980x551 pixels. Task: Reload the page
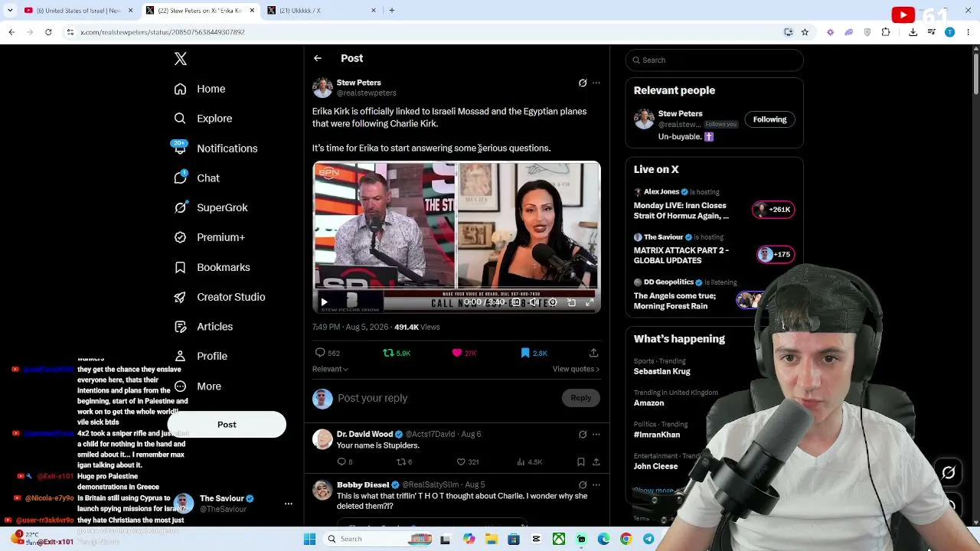tap(48, 32)
